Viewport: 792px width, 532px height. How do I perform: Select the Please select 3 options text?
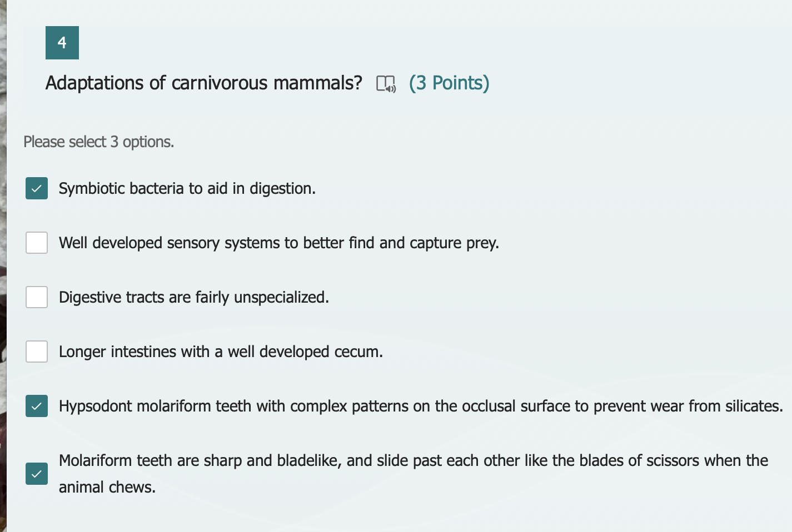(x=98, y=142)
